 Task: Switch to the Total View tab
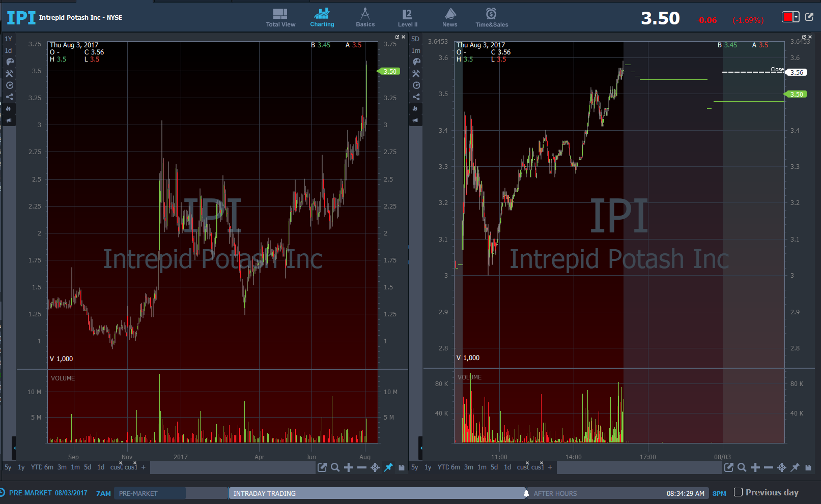click(280, 18)
